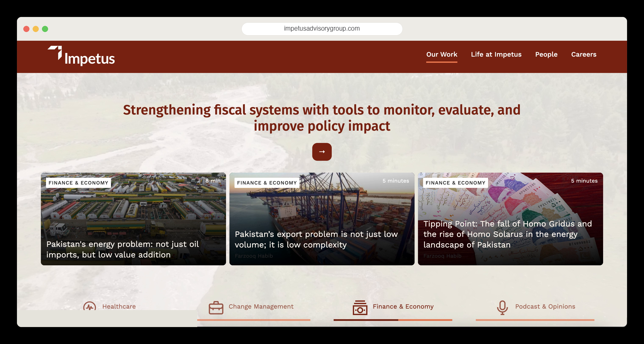Click Farzooq Habib on Tipping Point card
Viewport: 644px width, 344px height.
442,256
